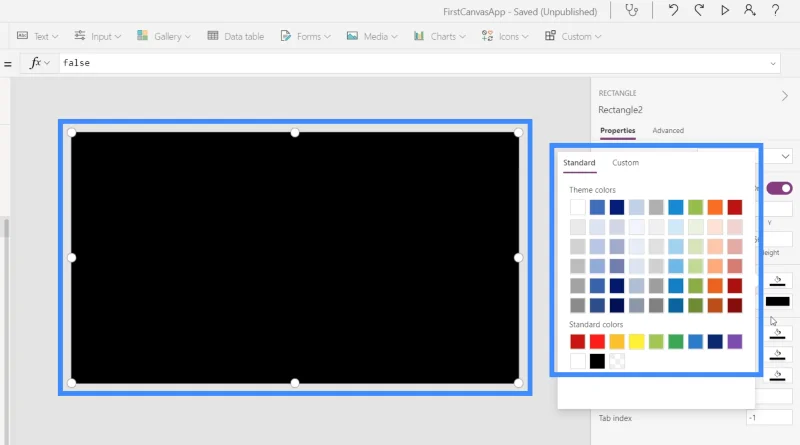Click the Input controls icon
This screenshot has height=445, width=800.
pos(80,36)
